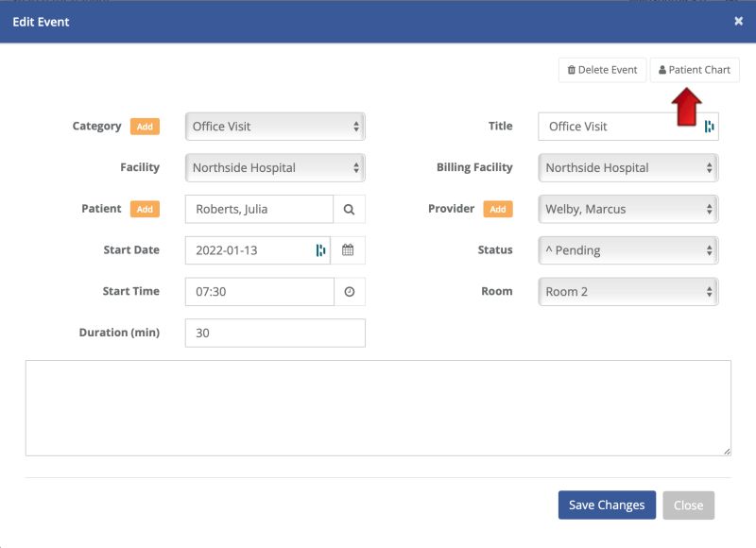Open the Patient Chart
The image size is (756, 548).
[695, 70]
